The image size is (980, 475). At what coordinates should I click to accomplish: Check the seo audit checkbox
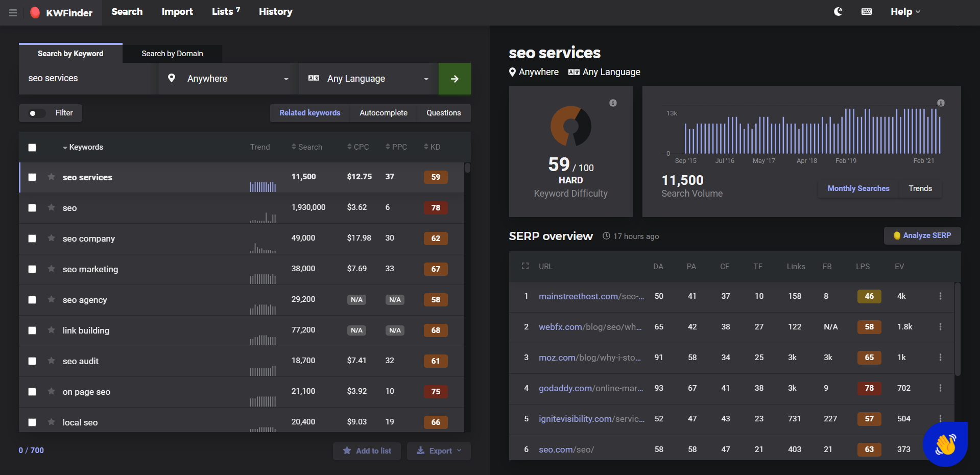click(x=32, y=361)
